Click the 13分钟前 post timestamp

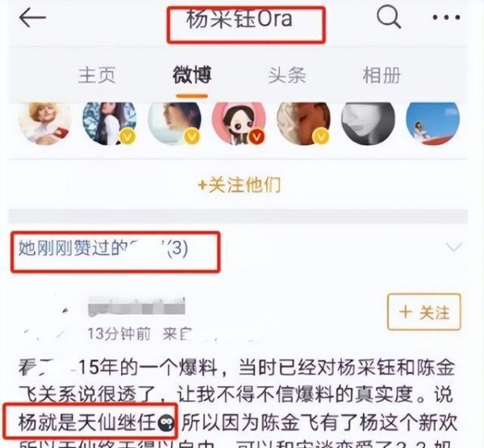click(119, 334)
